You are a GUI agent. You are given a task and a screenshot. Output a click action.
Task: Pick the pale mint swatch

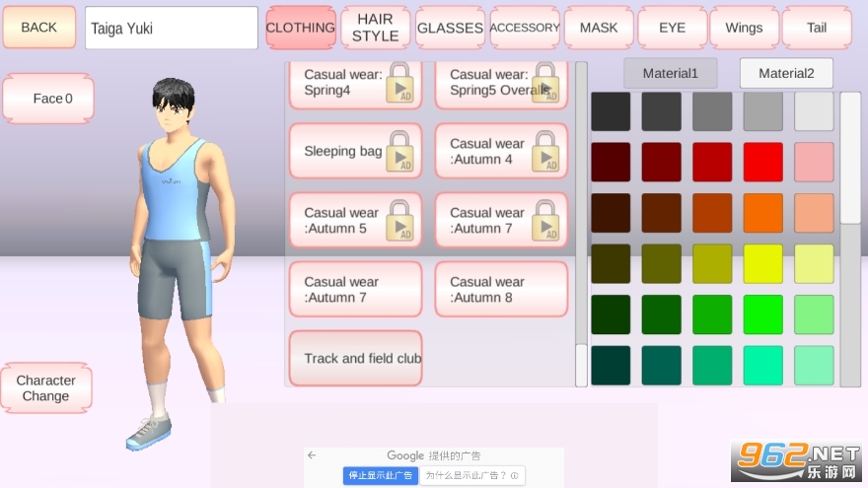815,366
